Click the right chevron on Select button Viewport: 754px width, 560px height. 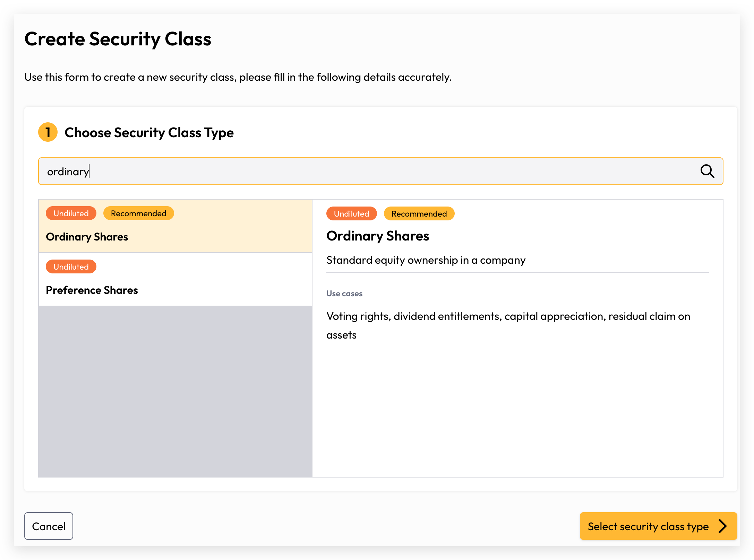point(723,526)
